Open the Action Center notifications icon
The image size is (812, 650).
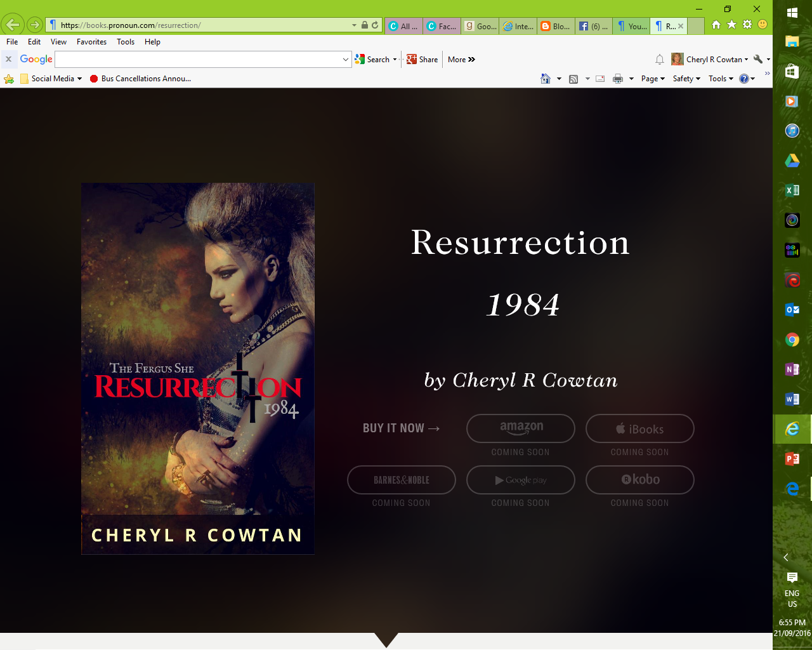coord(792,577)
